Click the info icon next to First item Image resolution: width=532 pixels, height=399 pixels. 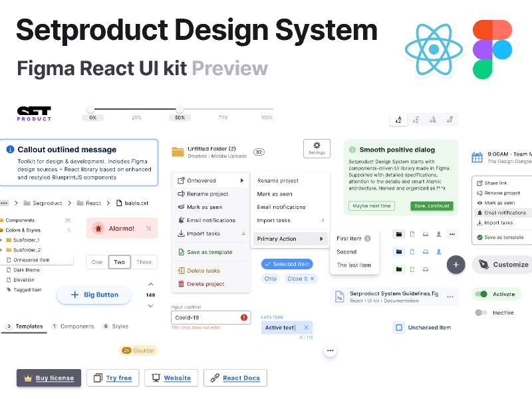coord(368,239)
